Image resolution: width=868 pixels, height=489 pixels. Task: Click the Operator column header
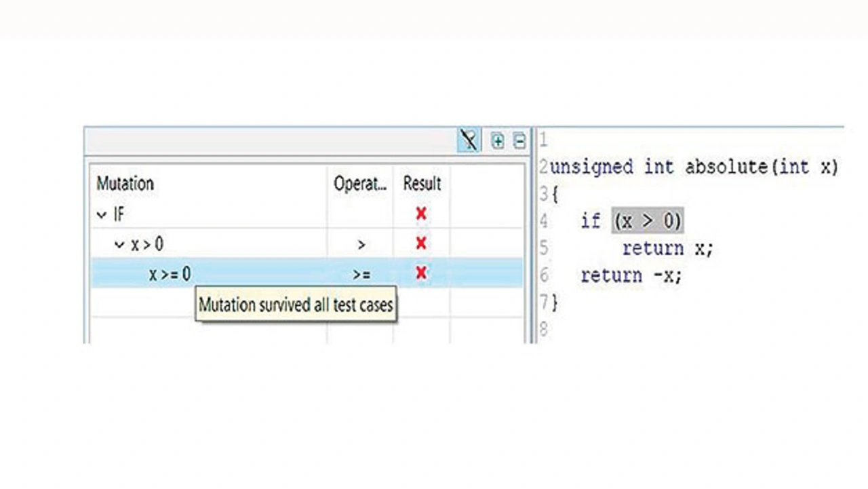pos(359,184)
